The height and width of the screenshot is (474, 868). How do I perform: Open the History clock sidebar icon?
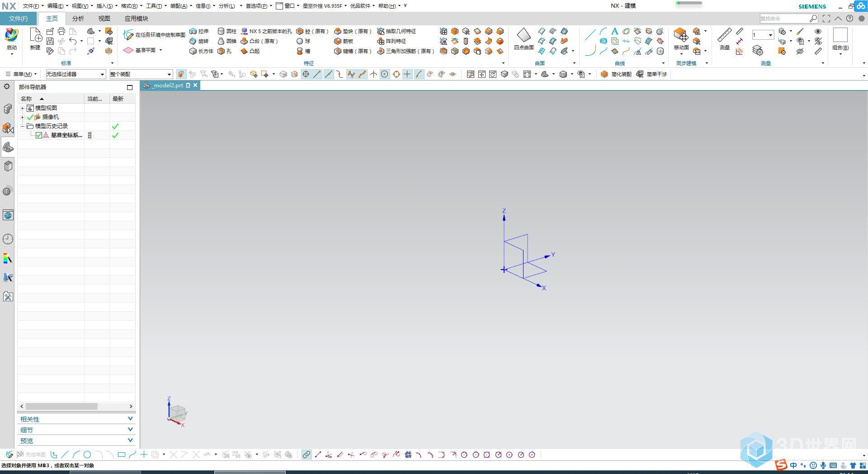(x=8, y=239)
